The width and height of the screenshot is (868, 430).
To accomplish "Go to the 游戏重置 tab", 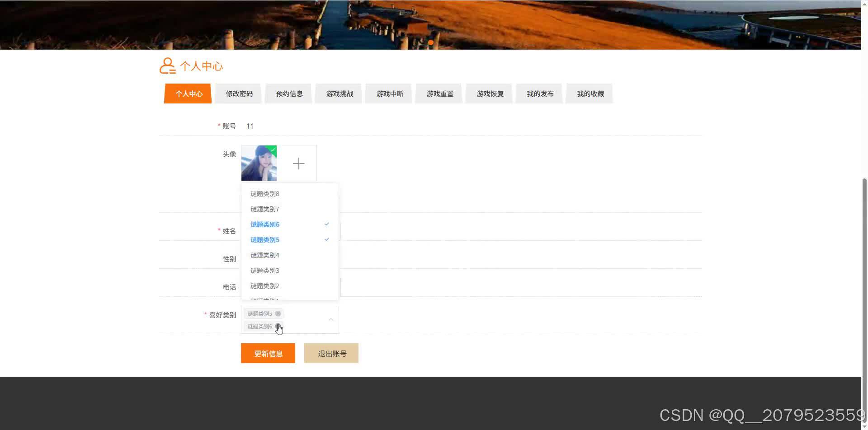I will (440, 93).
